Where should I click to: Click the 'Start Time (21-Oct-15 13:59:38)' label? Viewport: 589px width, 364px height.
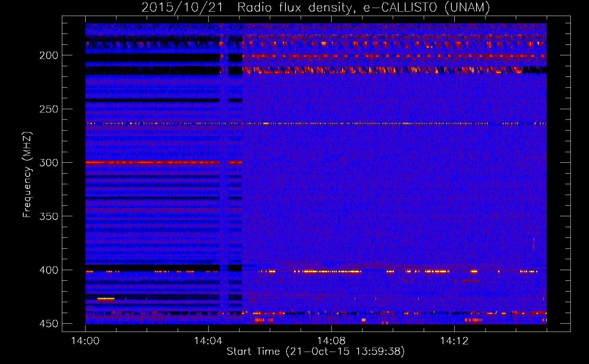tap(316, 352)
